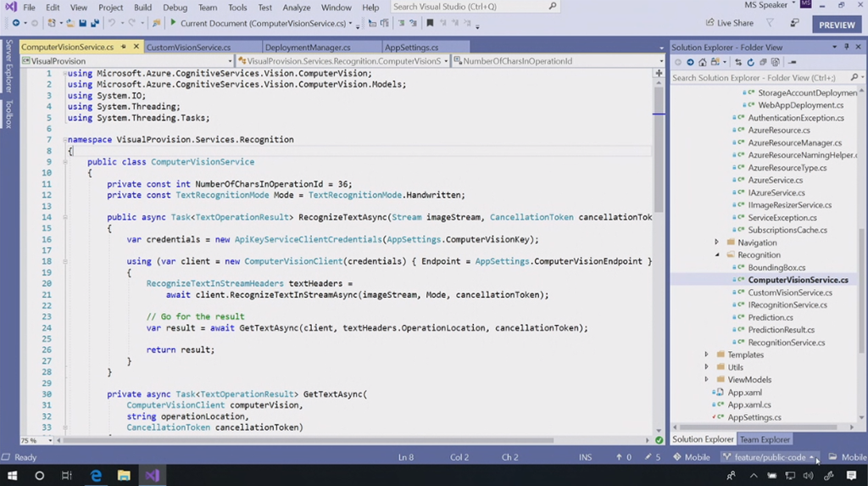Viewport: 868px width, 486px height.
Task: Open the Debug menu
Action: tap(175, 8)
